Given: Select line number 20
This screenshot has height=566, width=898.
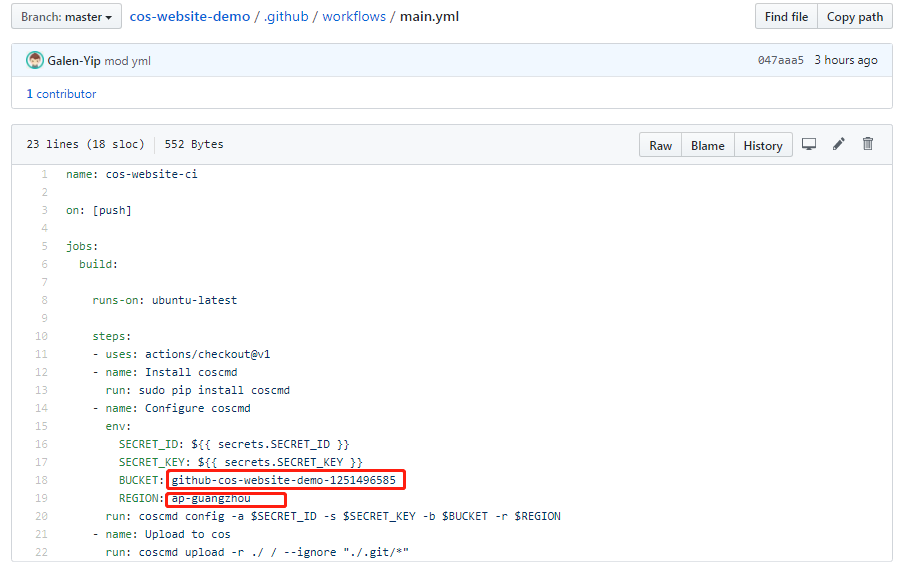Looking at the screenshot, I should pyautogui.click(x=41, y=516).
